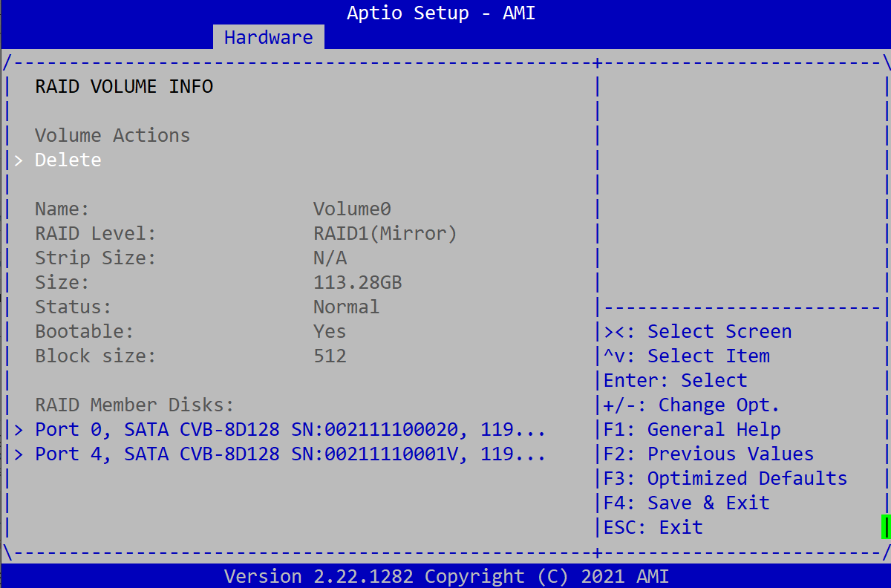
Task: Select the Hardware tab
Action: [x=268, y=37]
